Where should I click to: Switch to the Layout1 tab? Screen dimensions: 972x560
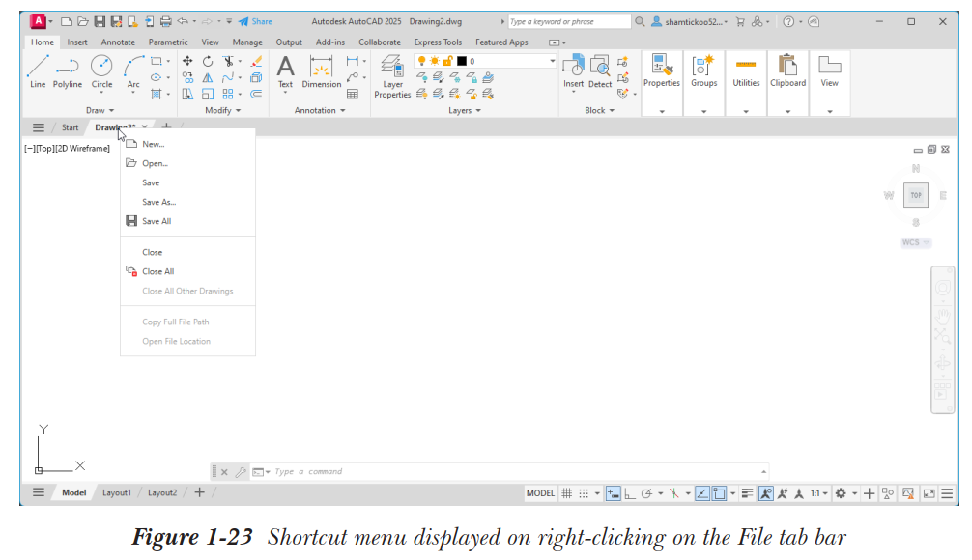coord(117,493)
